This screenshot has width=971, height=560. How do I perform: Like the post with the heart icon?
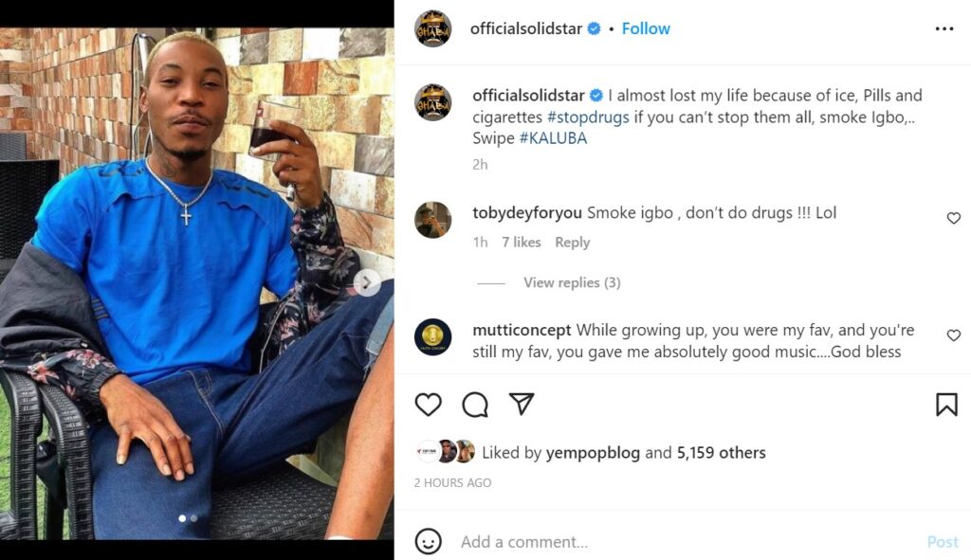coord(429,405)
